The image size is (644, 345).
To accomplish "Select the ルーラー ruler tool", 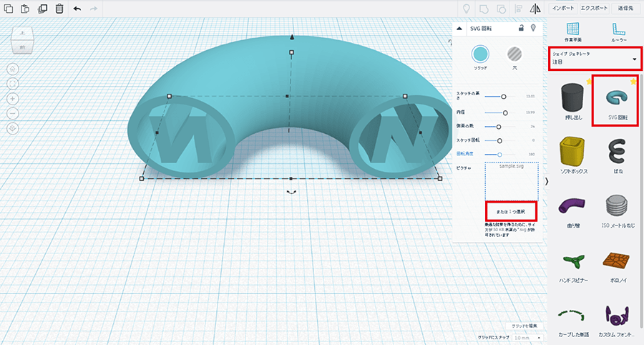I will click(x=618, y=32).
